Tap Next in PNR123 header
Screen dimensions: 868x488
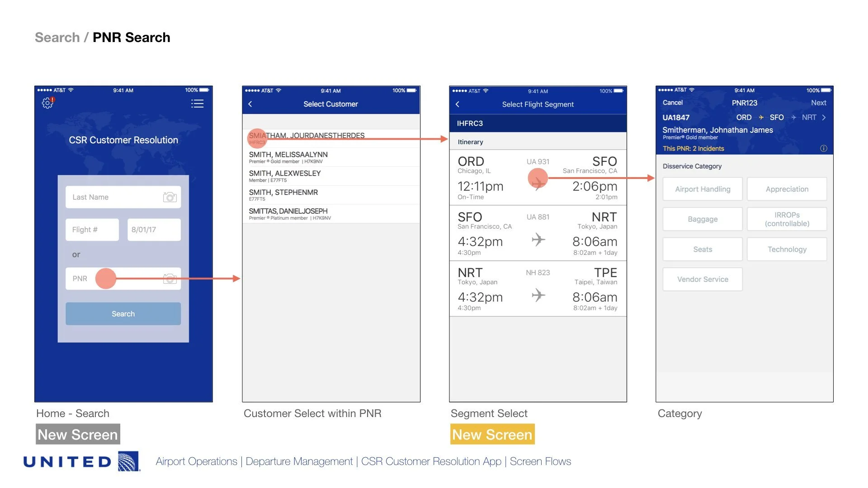click(818, 103)
